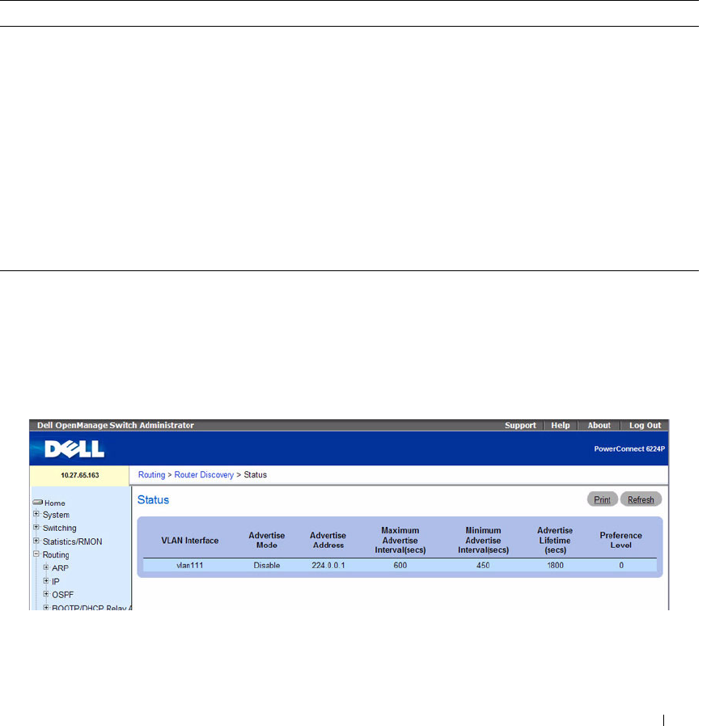728x726 pixels.
Task: Expand the Statistics/RMON tree node
Action: click(x=36, y=541)
